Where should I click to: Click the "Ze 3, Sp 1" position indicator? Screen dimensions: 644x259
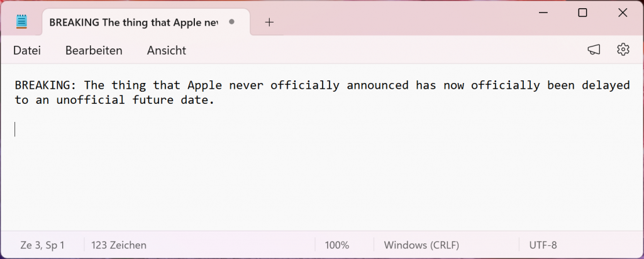pos(42,245)
